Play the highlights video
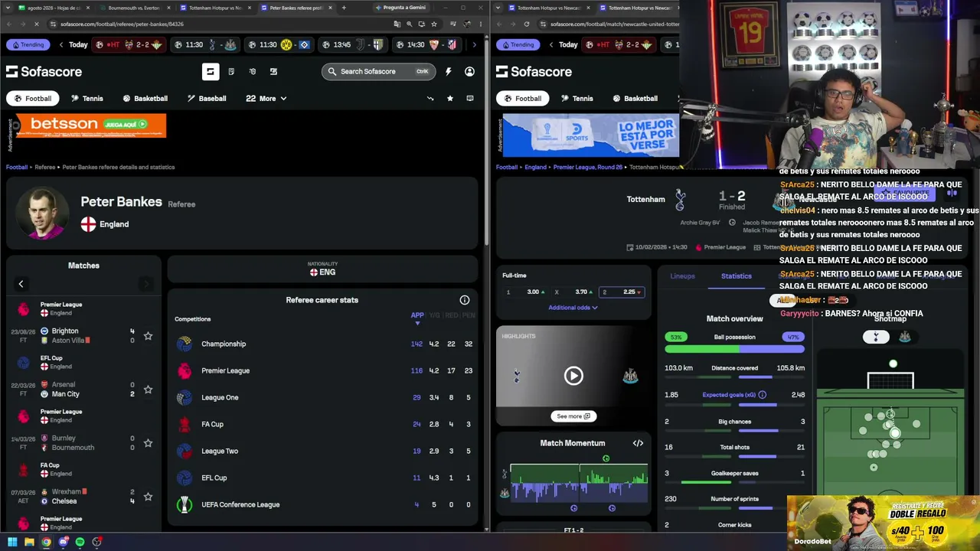 coord(573,376)
